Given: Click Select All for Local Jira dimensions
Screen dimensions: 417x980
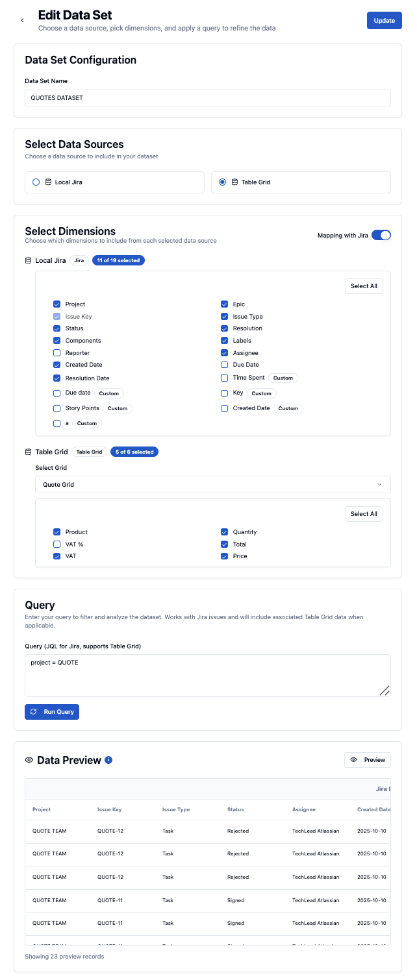Looking at the screenshot, I should click(x=364, y=286).
